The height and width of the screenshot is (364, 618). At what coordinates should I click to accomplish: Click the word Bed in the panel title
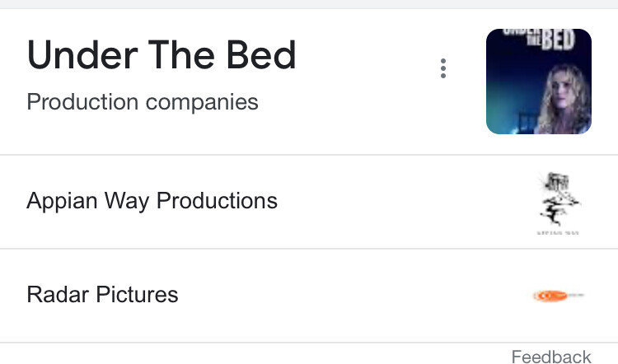[261, 55]
